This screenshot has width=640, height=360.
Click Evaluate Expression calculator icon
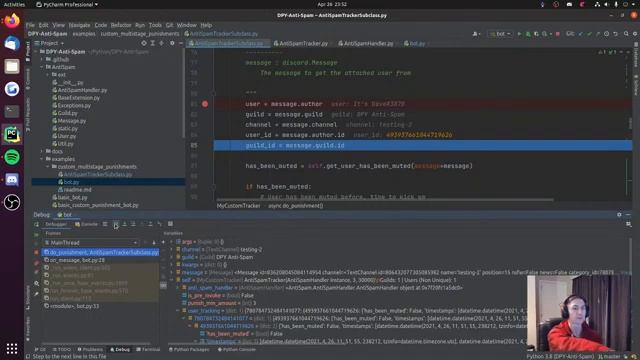tap(170, 224)
